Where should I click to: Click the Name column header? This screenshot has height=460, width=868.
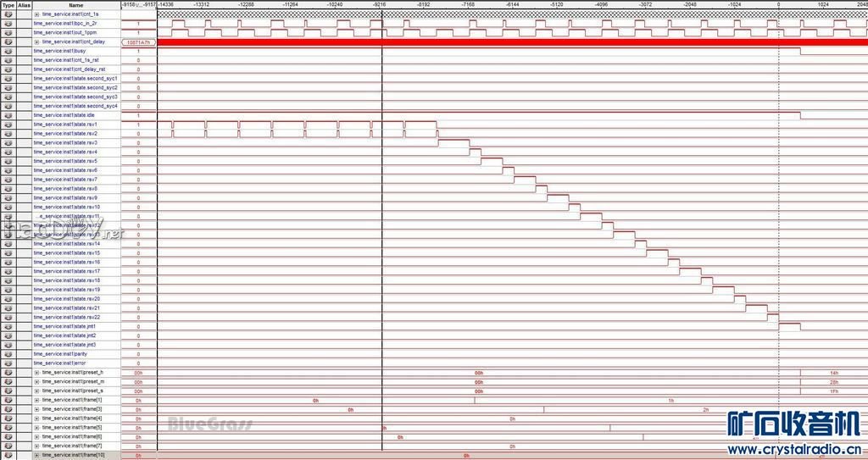(76, 5)
